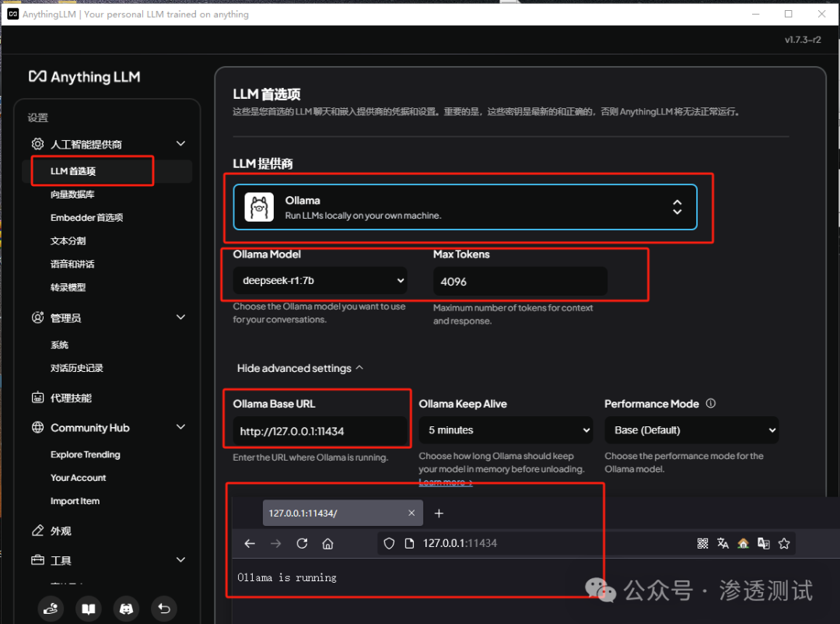Open 代理技能 settings

click(x=71, y=398)
